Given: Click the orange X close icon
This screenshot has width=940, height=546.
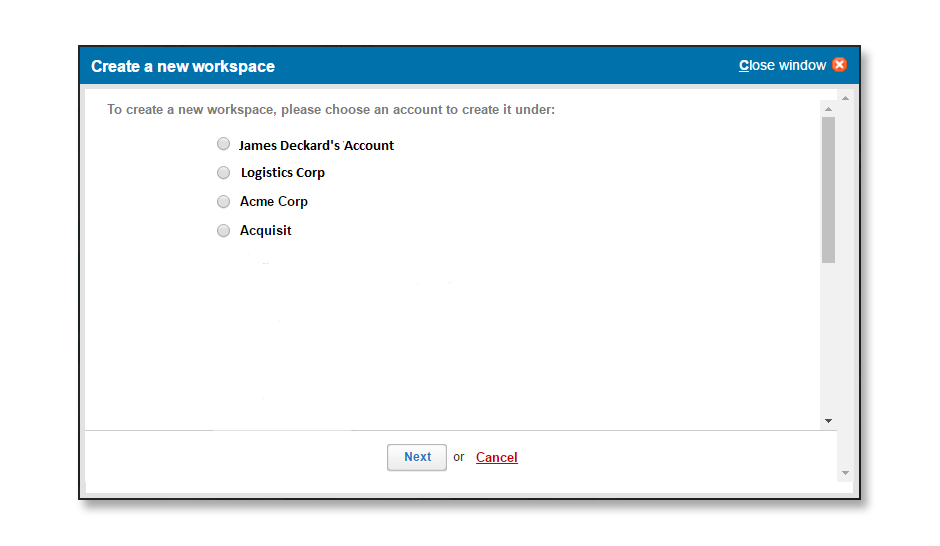Looking at the screenshot, I should click(x=839, y=65).
